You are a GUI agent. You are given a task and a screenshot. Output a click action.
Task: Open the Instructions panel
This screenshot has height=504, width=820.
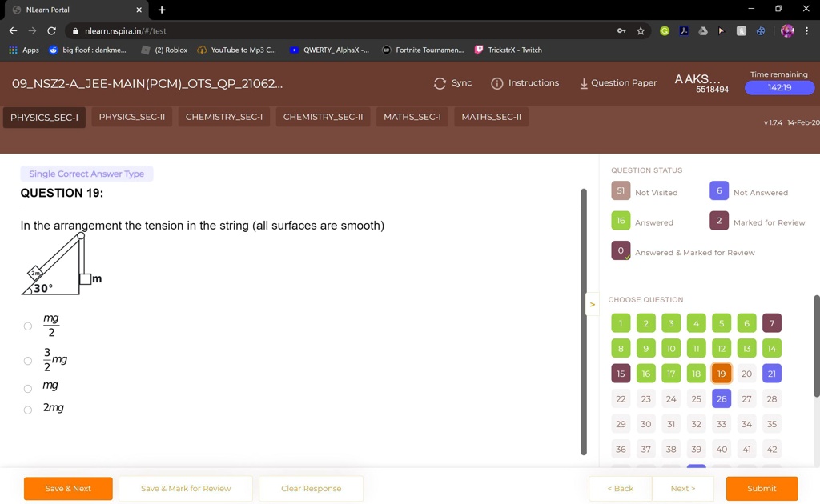(525, 82)
